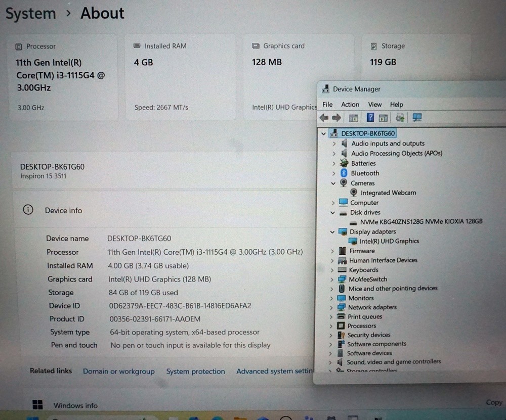Click the Firmware category icon
Screen dimensions: 506x420
tap(343, 251)
